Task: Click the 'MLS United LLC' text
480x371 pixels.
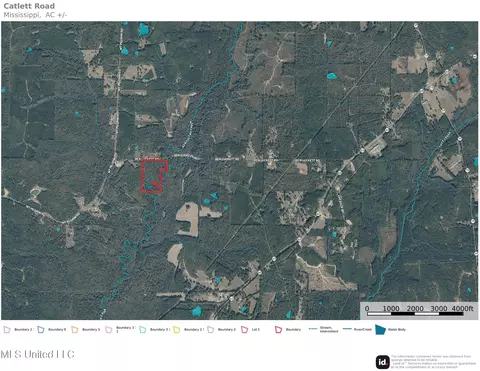Action: 37,354
